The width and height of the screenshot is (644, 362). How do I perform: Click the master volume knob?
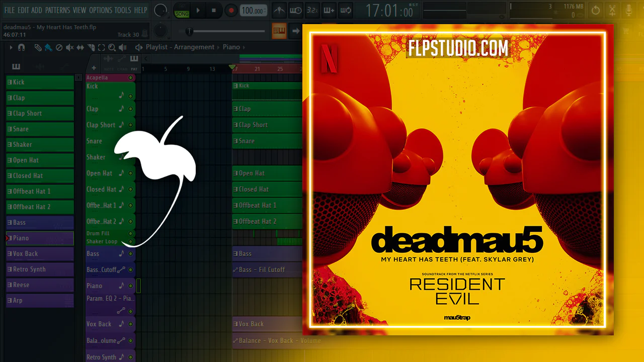(160, 10)
